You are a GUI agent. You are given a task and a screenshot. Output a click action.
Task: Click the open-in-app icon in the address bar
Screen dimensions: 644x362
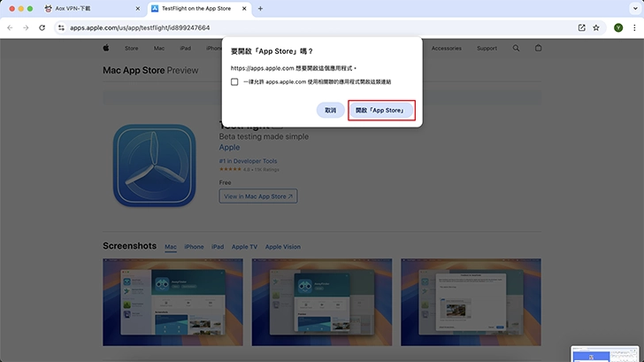(x=581, y=27)
